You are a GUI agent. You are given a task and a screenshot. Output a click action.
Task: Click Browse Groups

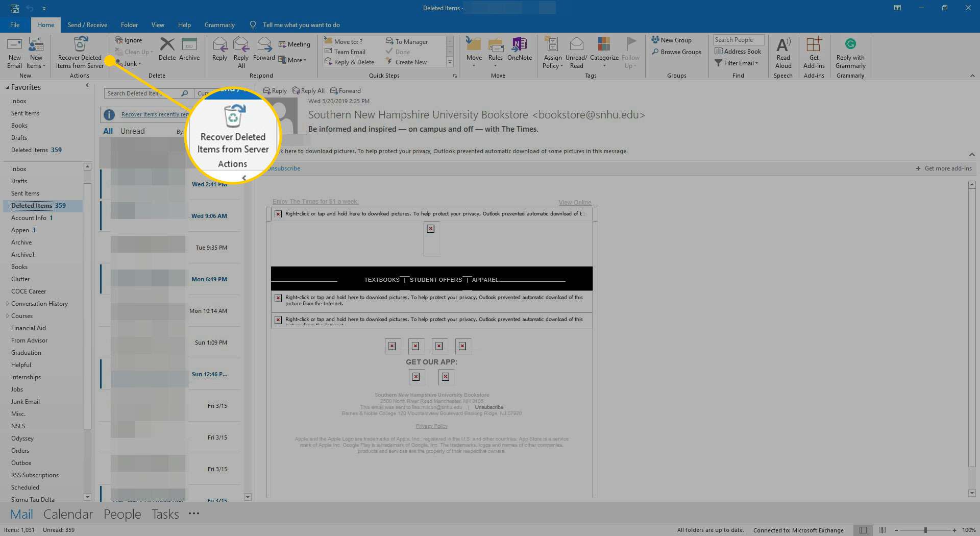tap(676, 52)
